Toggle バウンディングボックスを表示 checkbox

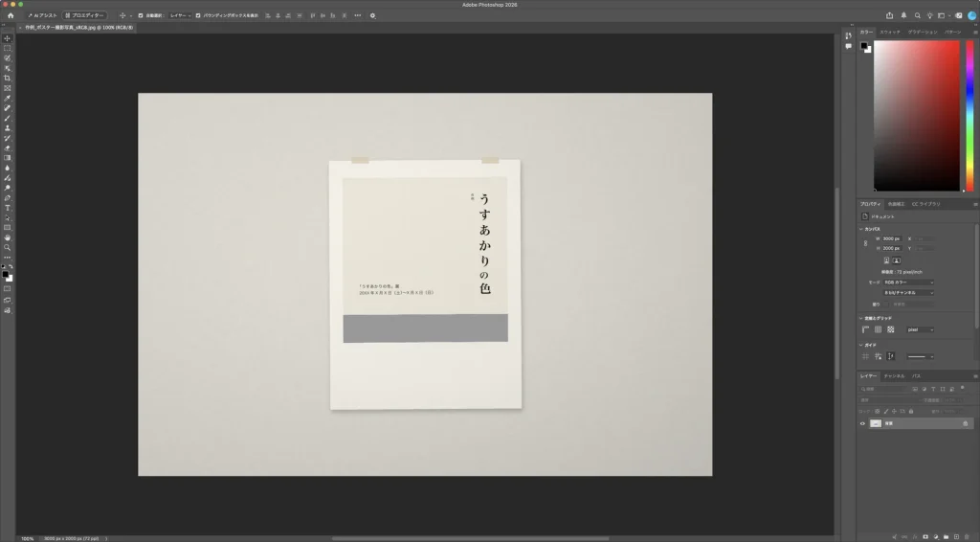tap(198, 15)
